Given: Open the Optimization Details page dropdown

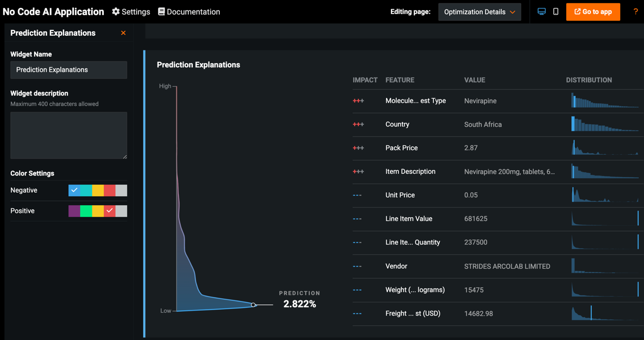Looking at the screenshot, I should (x=479, y=12).
